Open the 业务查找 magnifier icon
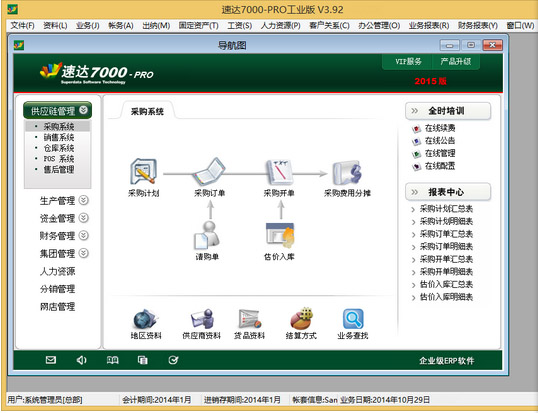Viewport: 538px width, 413px height. coord(353,319)
